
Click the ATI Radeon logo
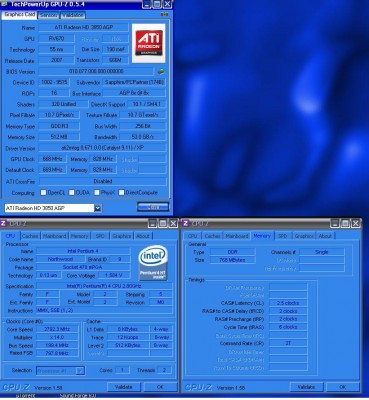149,43
